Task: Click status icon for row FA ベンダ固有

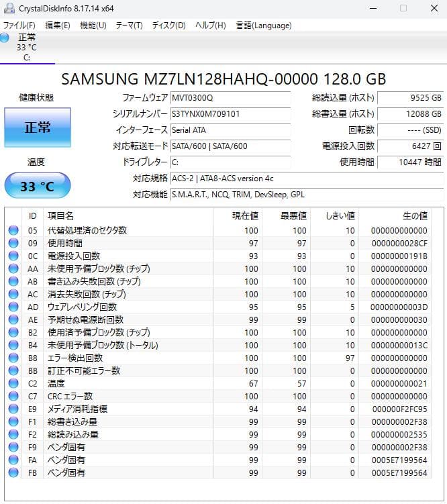Action: pos(13,460)
